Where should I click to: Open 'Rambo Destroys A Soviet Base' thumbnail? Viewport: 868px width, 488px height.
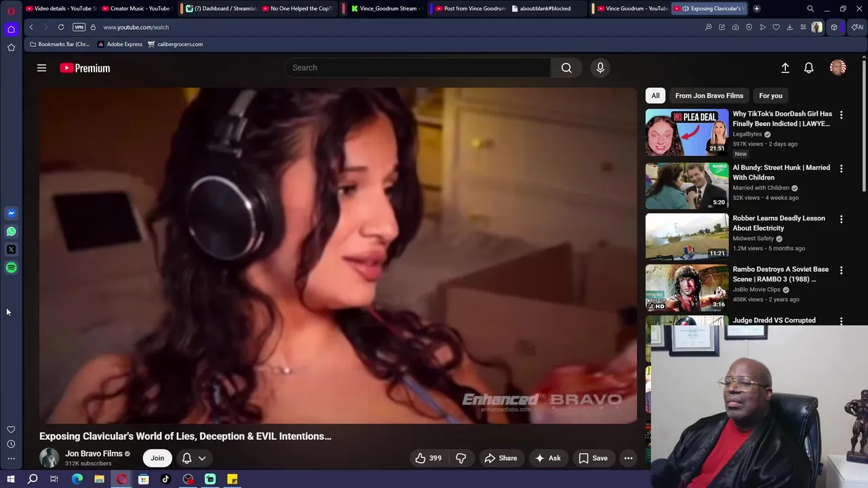pyautogui.click(x=687, y=287)
